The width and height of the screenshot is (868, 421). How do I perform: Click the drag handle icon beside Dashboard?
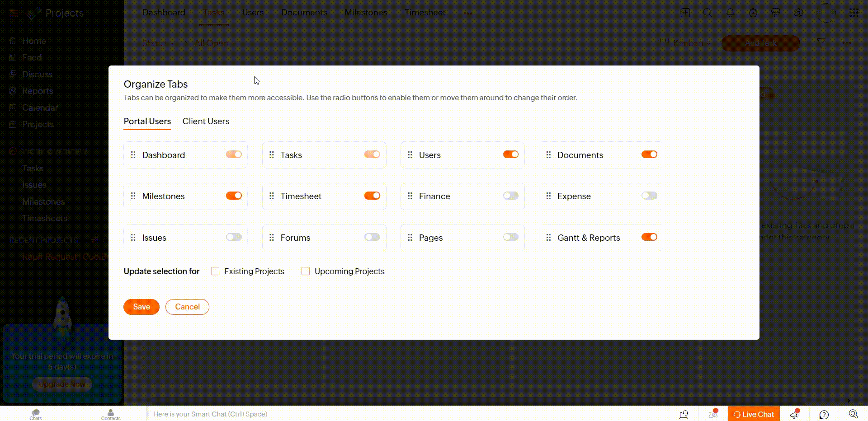click(133, 155)
